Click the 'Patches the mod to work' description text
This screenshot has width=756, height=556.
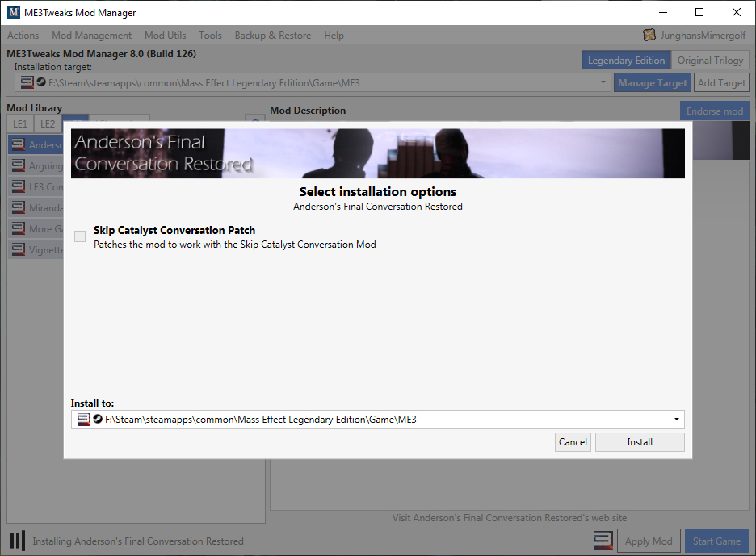point(235,245)
